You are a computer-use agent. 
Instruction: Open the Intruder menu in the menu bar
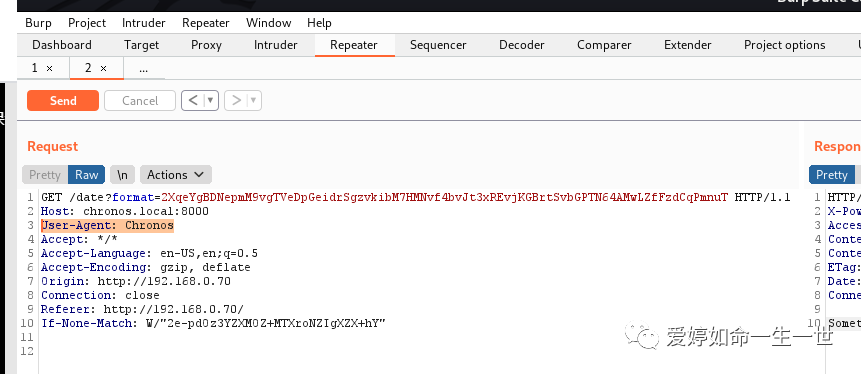click(143, 23)
